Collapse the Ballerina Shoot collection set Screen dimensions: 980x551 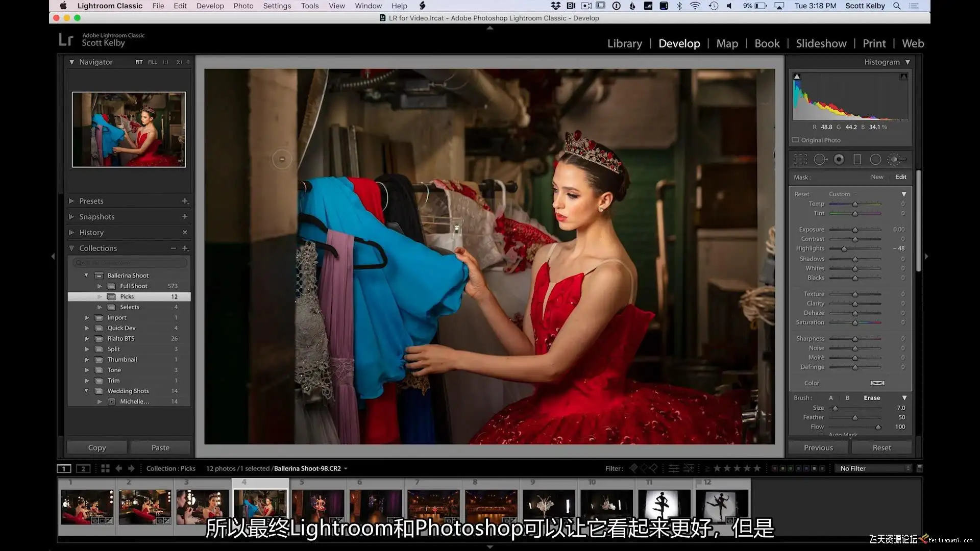(86, 275)
